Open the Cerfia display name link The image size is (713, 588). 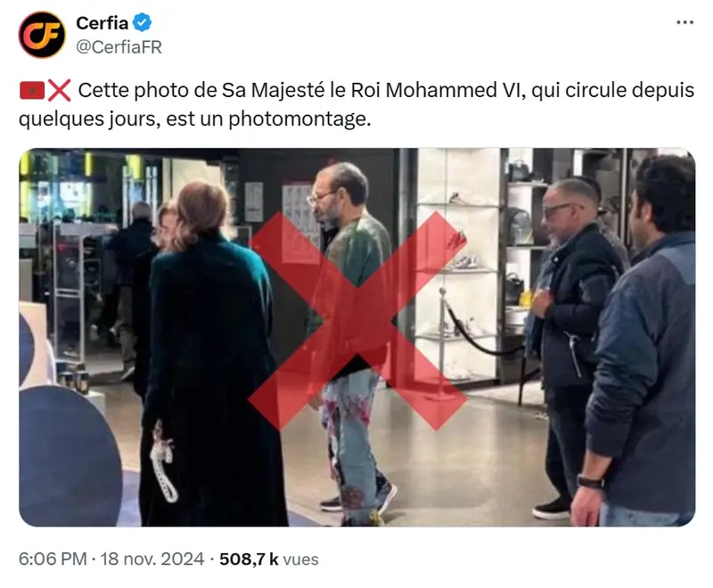102,23
